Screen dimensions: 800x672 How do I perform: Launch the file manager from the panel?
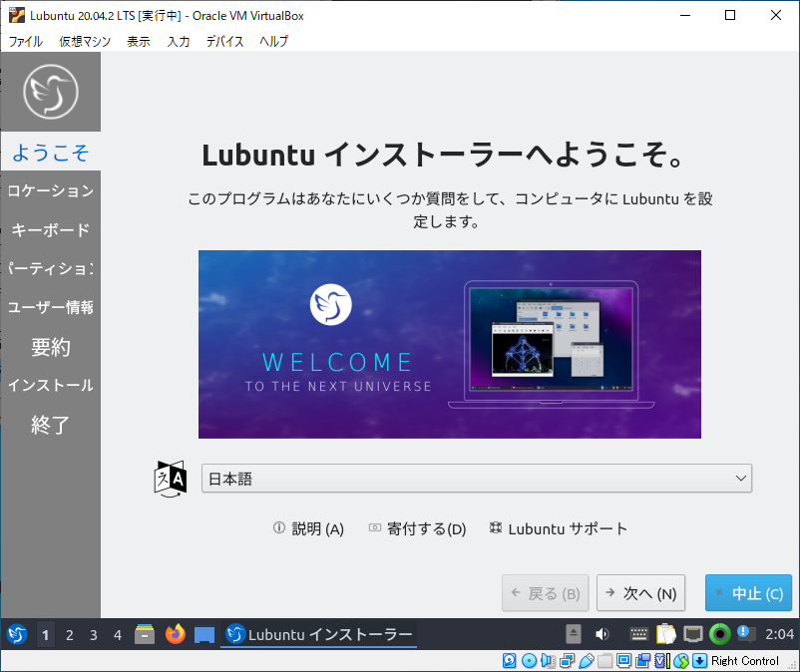tap(145, 634)
